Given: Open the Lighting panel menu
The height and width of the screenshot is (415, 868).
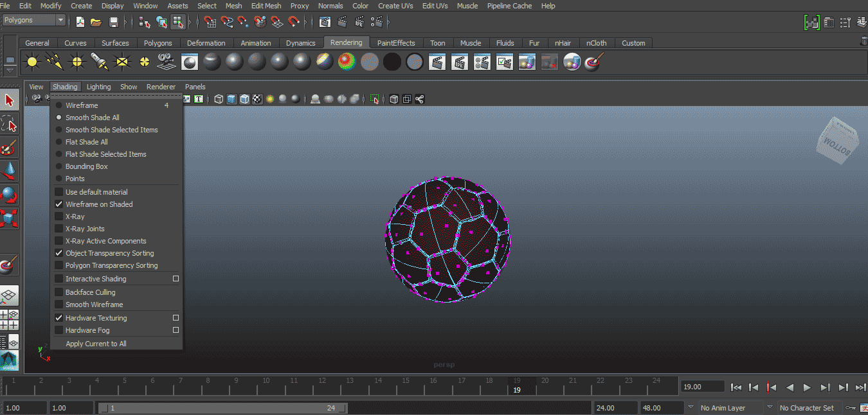Looking at the screenshot, I should [98, 87].
